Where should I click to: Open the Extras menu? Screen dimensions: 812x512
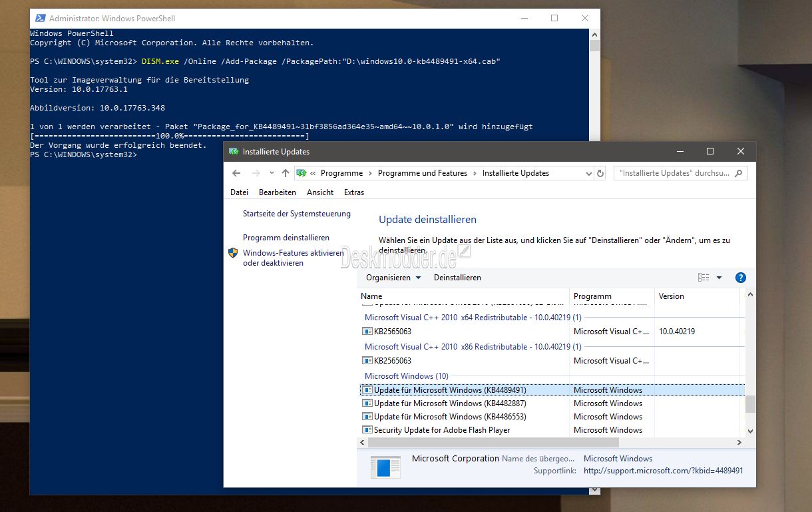354,192
